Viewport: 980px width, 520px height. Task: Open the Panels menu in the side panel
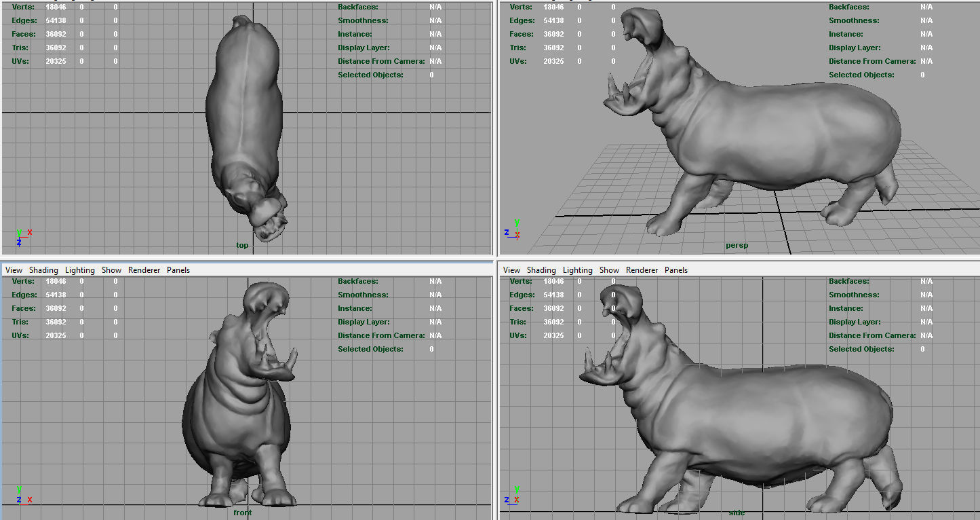tap(676, 270)
